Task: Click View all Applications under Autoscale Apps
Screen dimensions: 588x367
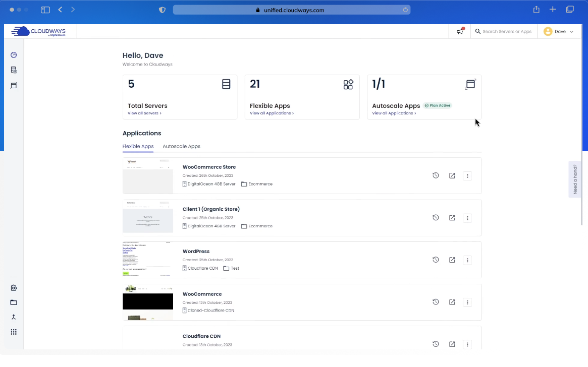Action: click(x=394, y=113)
